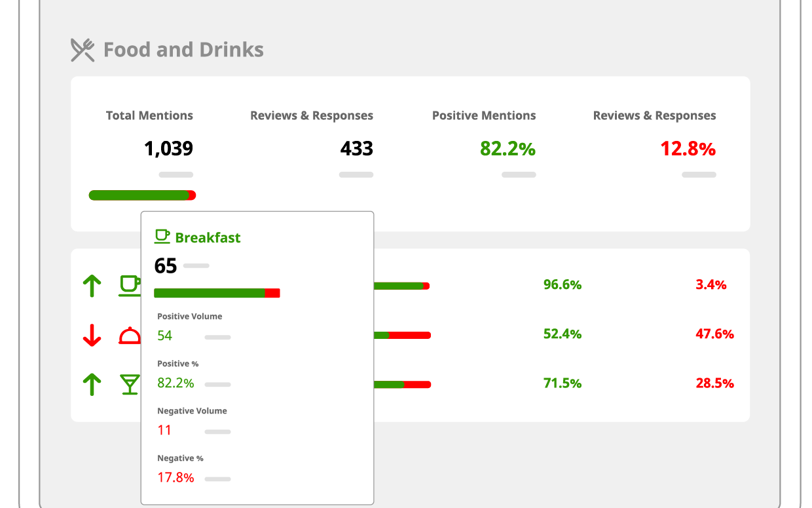Click the green up arrow on cocktail row
Viewport: 812px width, 508px height.
coord(92,385)
